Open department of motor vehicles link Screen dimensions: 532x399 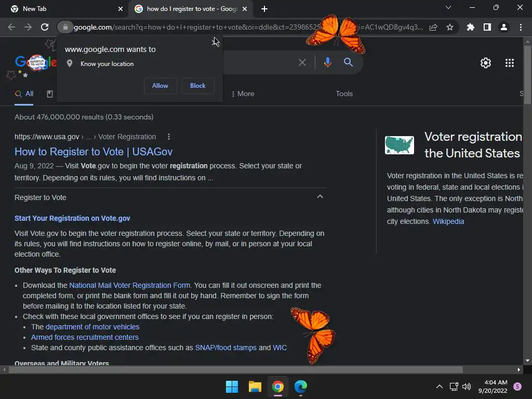pyautogui.click(x=92, y=327)
